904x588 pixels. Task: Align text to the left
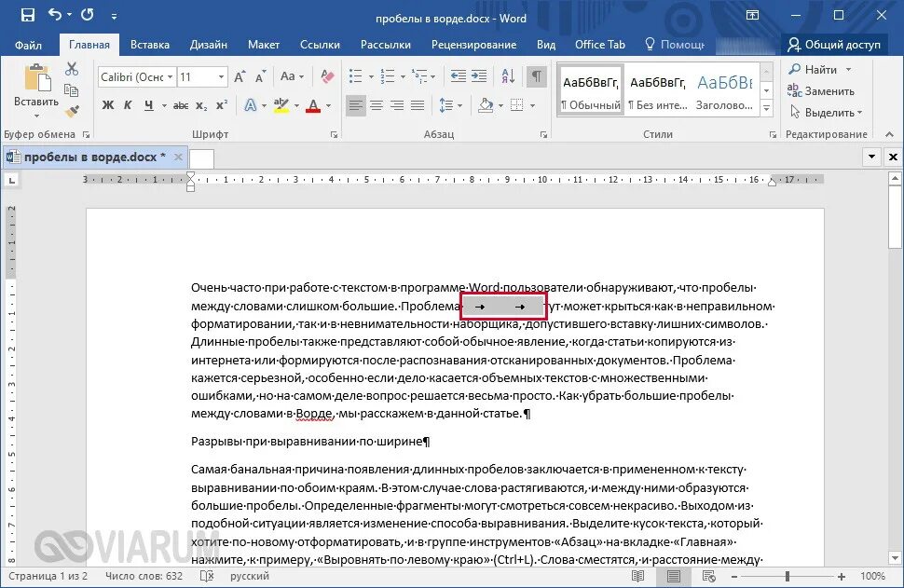tap(356, 105)
